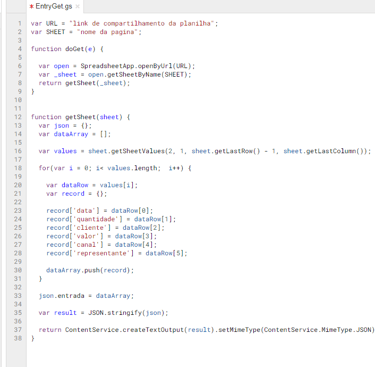Screen dimensions: 375x367
Task: Close the EntryGet.gs tab
Action: 77,6
